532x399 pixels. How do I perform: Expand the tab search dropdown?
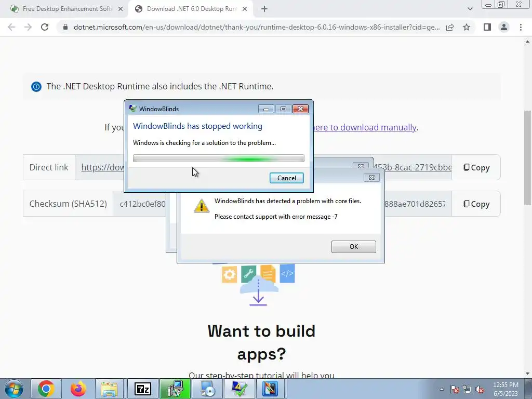(x=470, y=9)
